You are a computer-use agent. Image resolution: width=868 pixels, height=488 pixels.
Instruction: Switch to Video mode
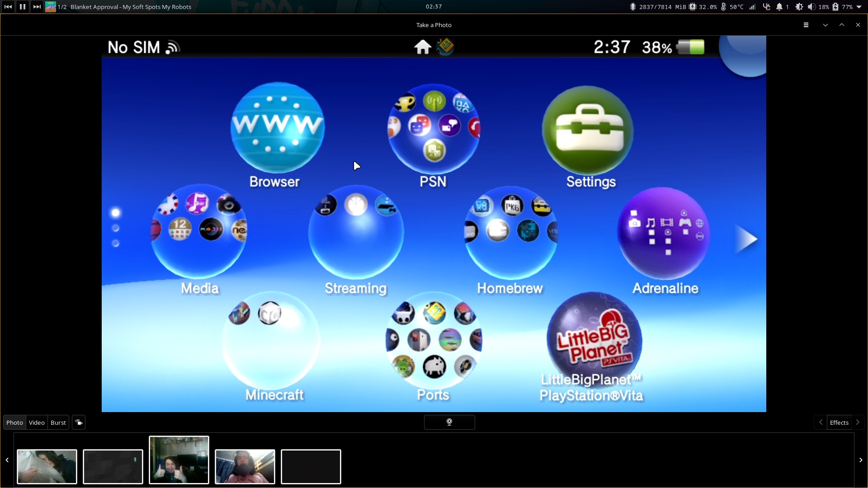37,422
